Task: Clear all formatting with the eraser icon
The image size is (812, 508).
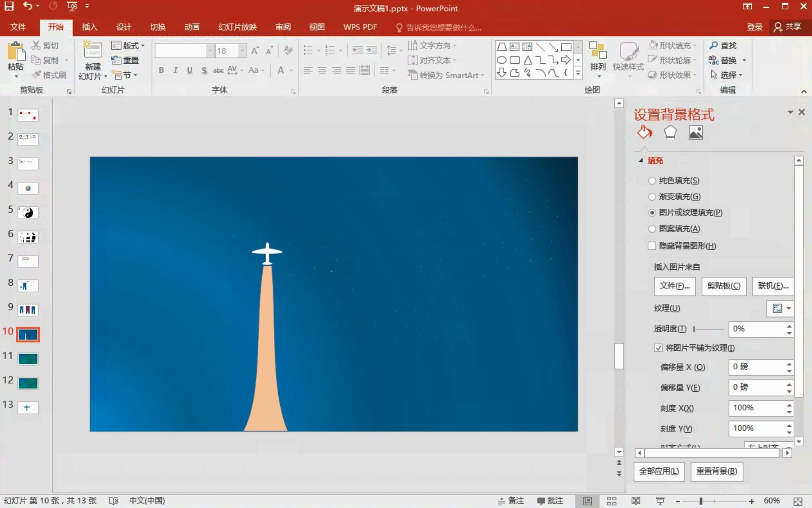Action: (x=289, y=50)
